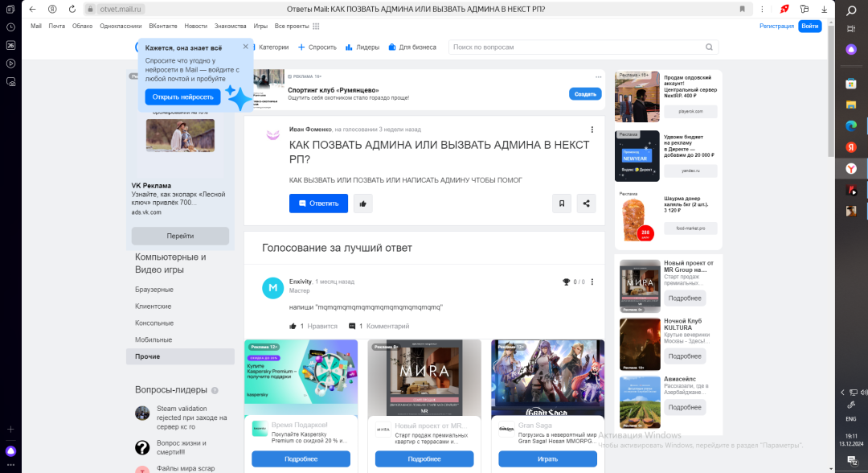Open the Windows search icon on taskbar
This screenshot has height=473, width=868.
[851, 10]
